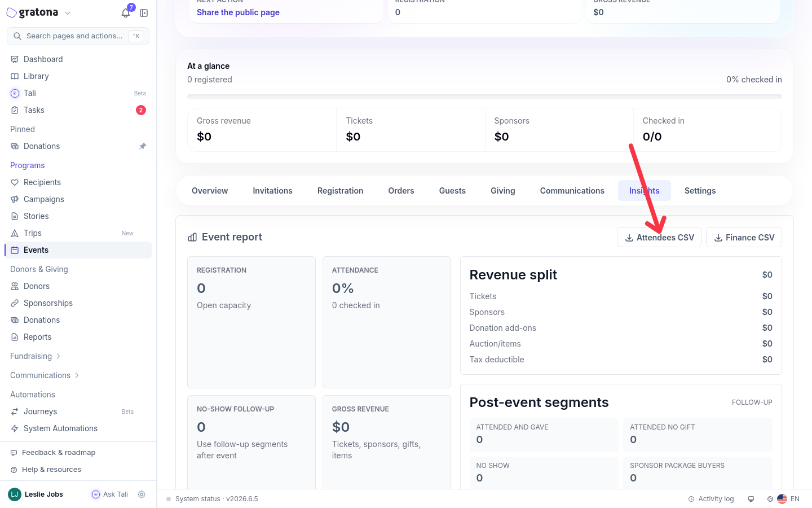Open Journeys beta automation
The height and width of the screenshot is (508, 812).
(78, 411)
